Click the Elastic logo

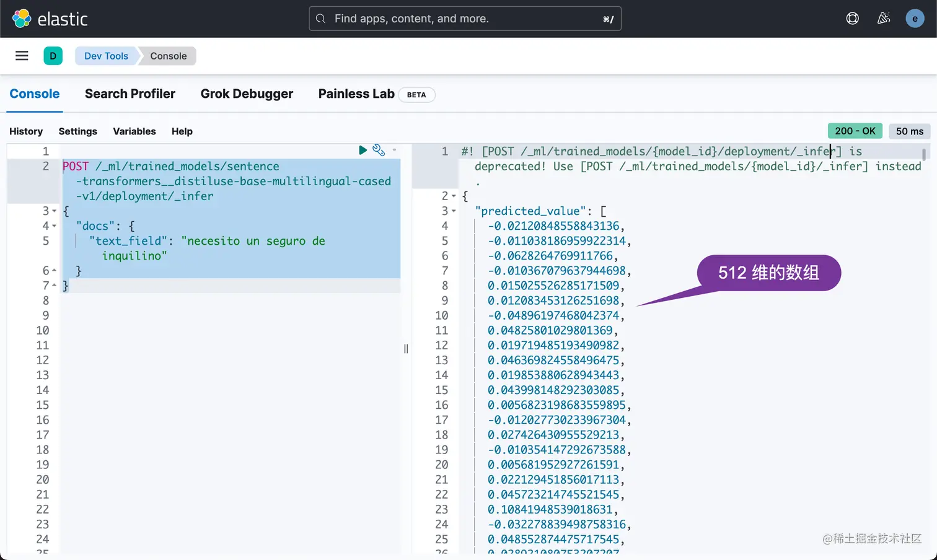click(50, 19)
